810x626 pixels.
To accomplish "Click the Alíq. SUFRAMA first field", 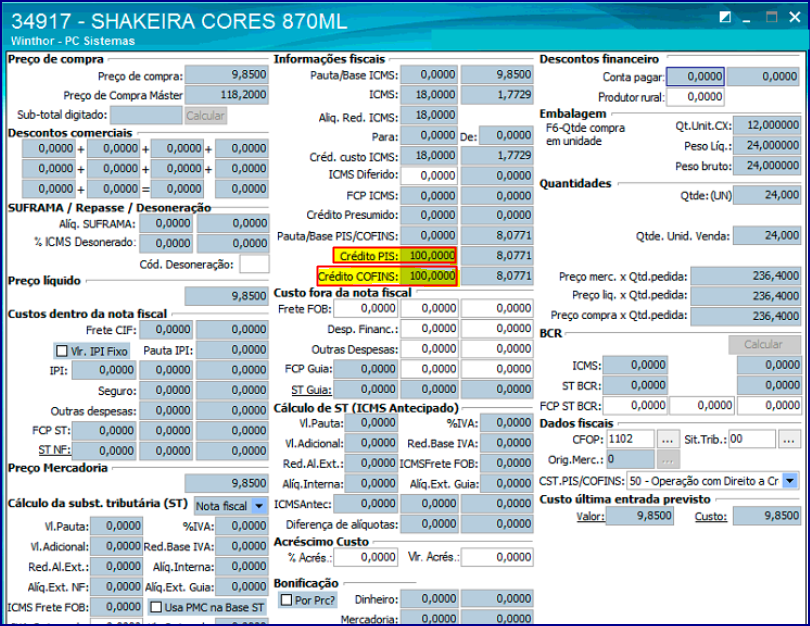I will pyautogui.click(x=167, y=223).
